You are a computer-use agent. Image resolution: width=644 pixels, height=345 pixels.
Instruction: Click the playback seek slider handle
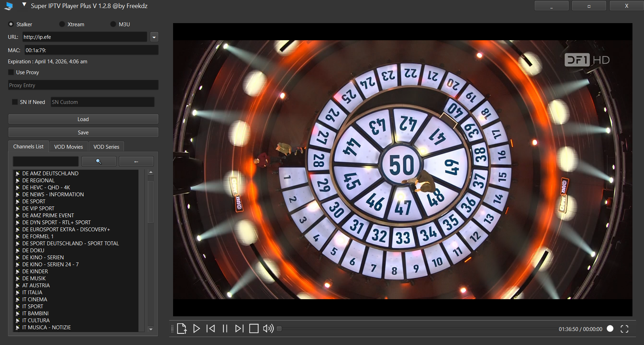coord(279,329)
